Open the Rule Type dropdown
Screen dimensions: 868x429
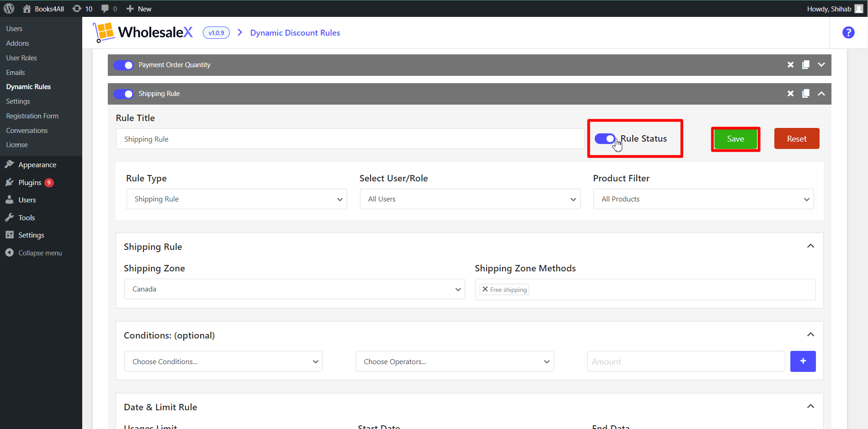click(x=237, y=199)
